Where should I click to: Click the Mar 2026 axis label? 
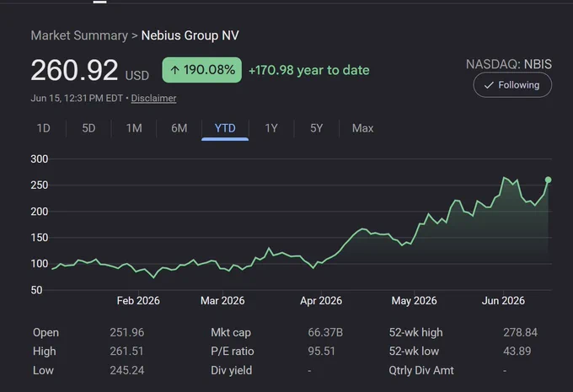coord(222,301)
